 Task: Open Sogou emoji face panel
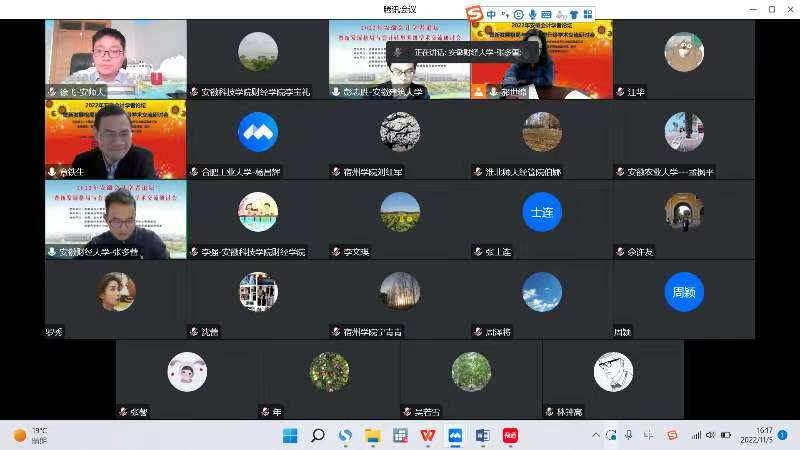pos(519,14)
